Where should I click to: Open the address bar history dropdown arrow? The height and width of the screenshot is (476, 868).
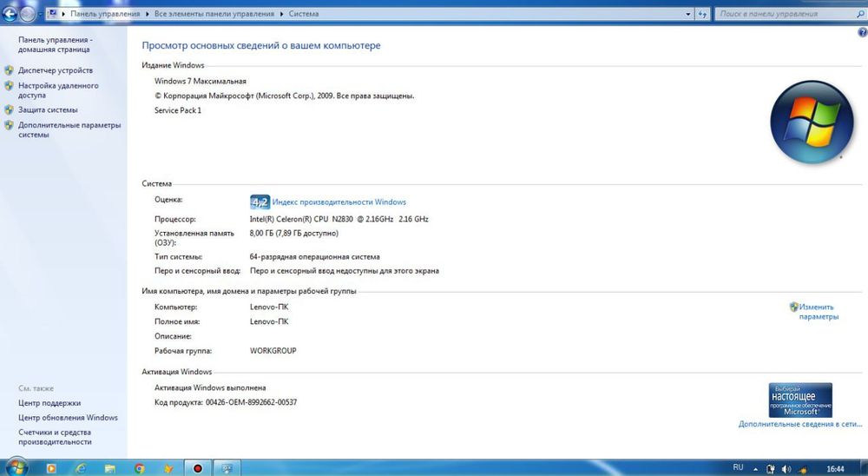pyautogui.click(x=688, y=15)
